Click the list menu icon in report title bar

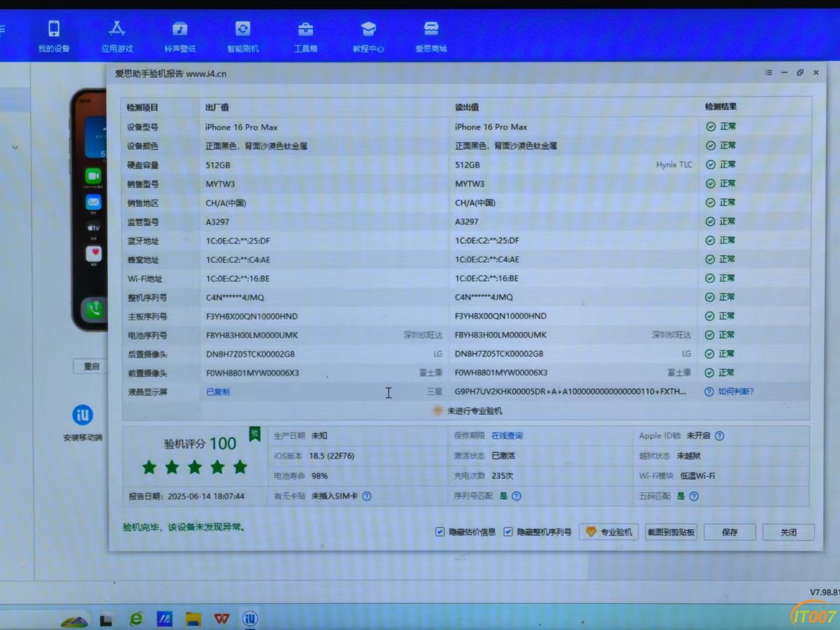tap(769, 72)
